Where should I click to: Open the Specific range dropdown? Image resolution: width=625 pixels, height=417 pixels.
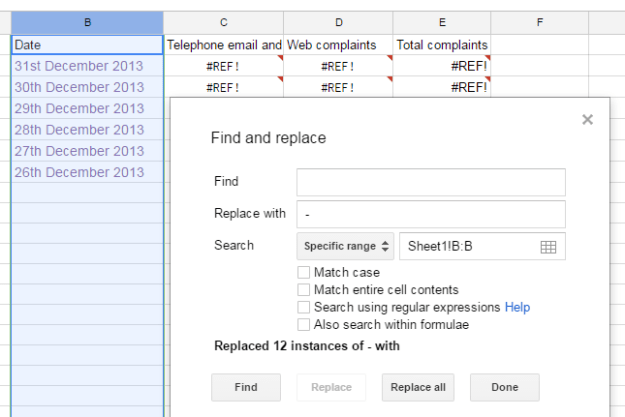tap(345, 246)
